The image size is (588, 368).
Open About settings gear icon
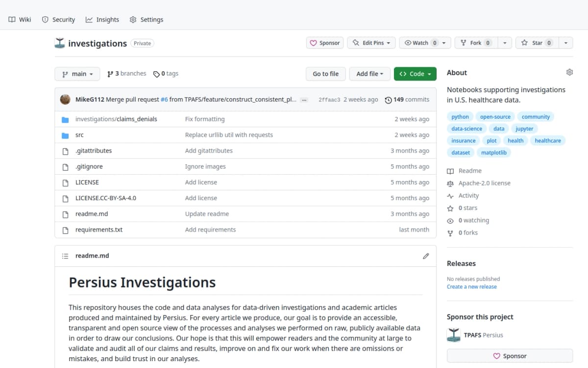(x=569, y=72)
